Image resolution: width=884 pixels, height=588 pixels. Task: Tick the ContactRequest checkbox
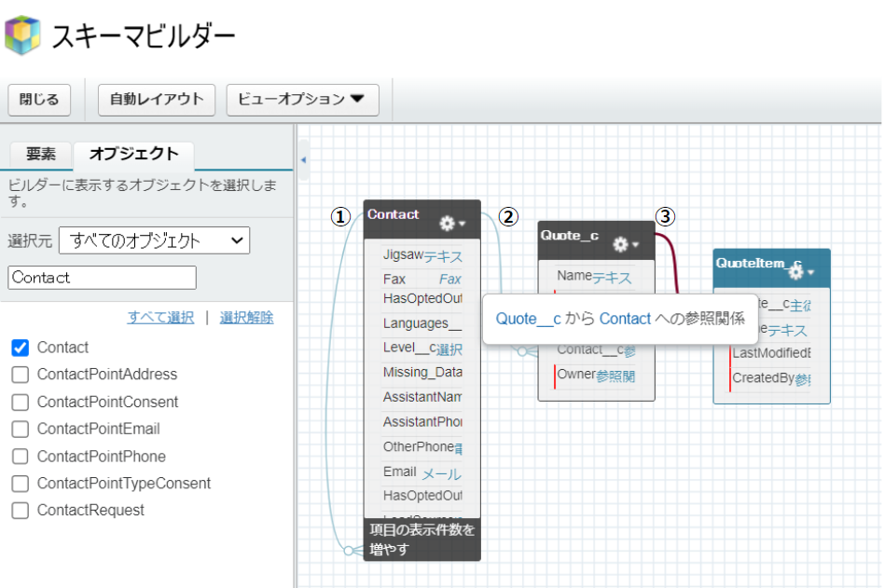(x=21, y=511)
